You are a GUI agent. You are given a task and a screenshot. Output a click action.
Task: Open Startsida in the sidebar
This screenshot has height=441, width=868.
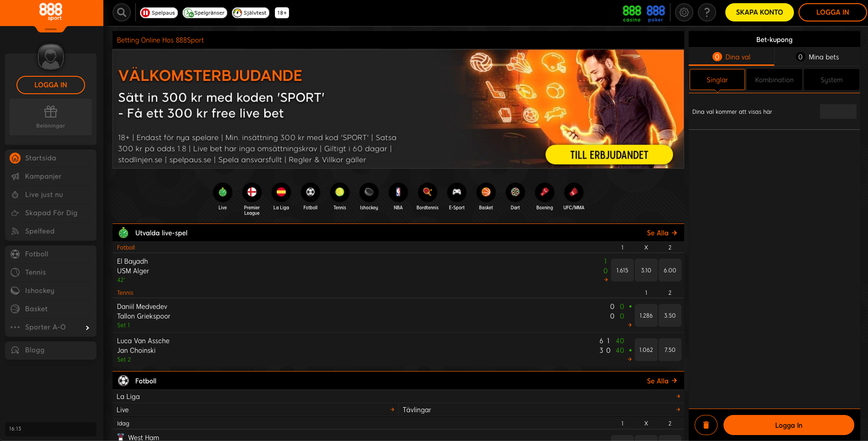point(51,158)
